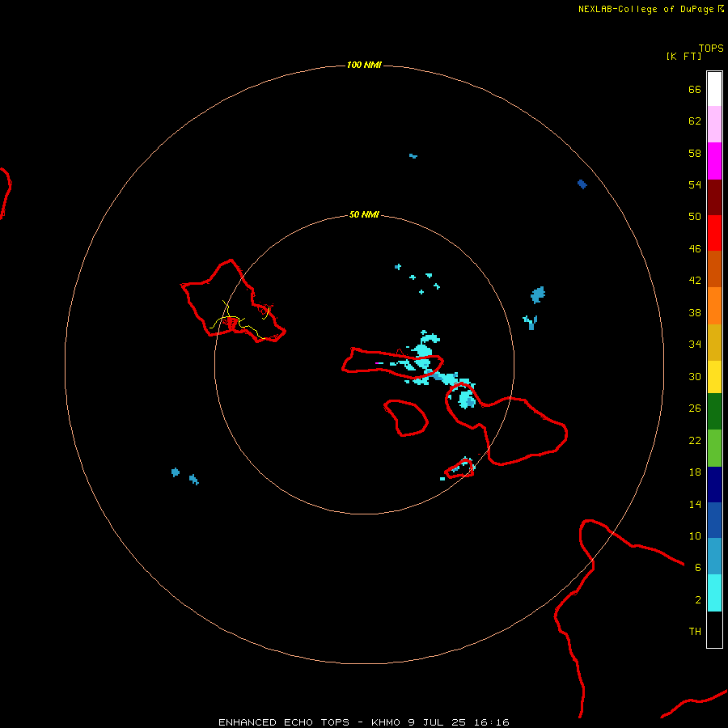Viewport: 728px width, 728px height.
Task: Select the dark red 54 K FT swatch
Action: (714, 197)
